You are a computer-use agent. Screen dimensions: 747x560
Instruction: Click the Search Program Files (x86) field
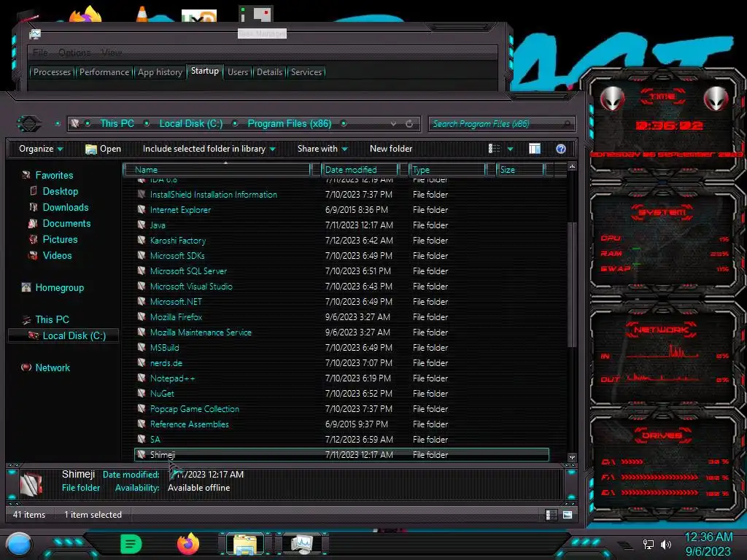coord(501,124)
